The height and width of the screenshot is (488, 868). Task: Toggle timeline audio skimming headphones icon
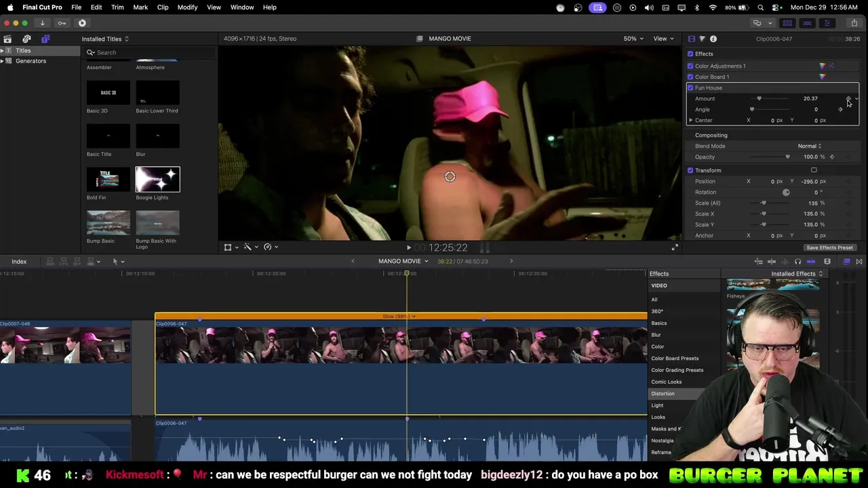[798, 262]
